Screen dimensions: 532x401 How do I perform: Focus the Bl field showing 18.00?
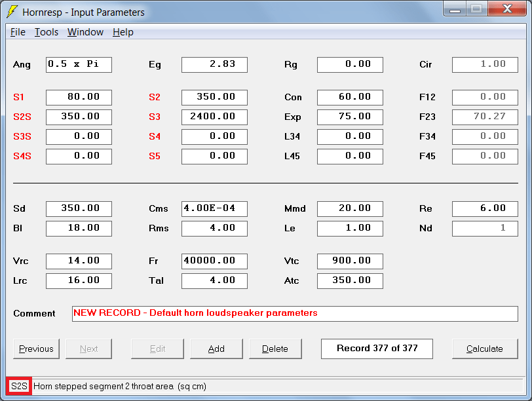pyautogui.click(x=79, y=229)
